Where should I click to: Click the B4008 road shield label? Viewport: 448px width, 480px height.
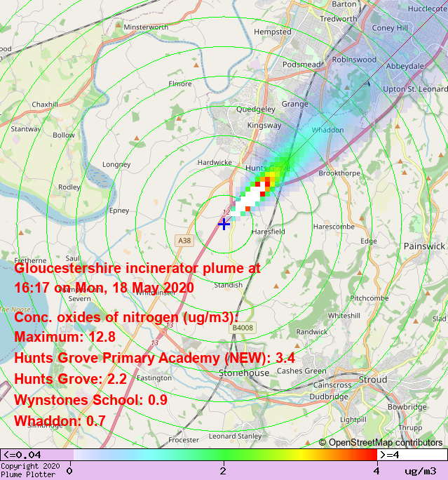[x=243, y=328]
